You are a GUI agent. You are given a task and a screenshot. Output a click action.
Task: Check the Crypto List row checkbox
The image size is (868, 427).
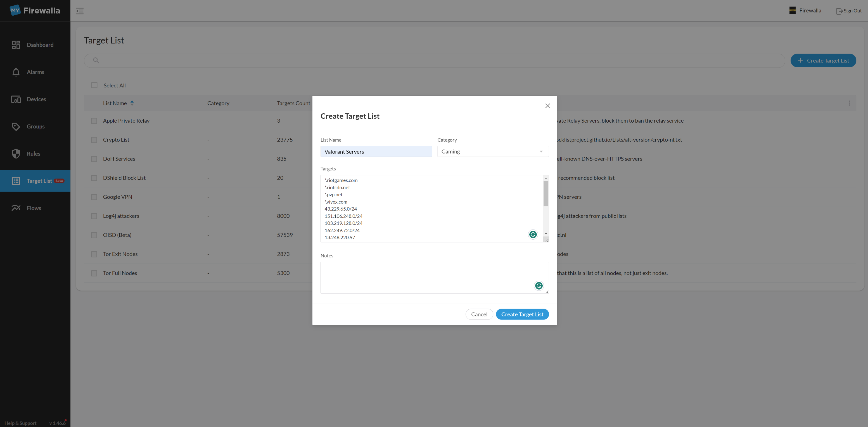[x=94, y=140]
